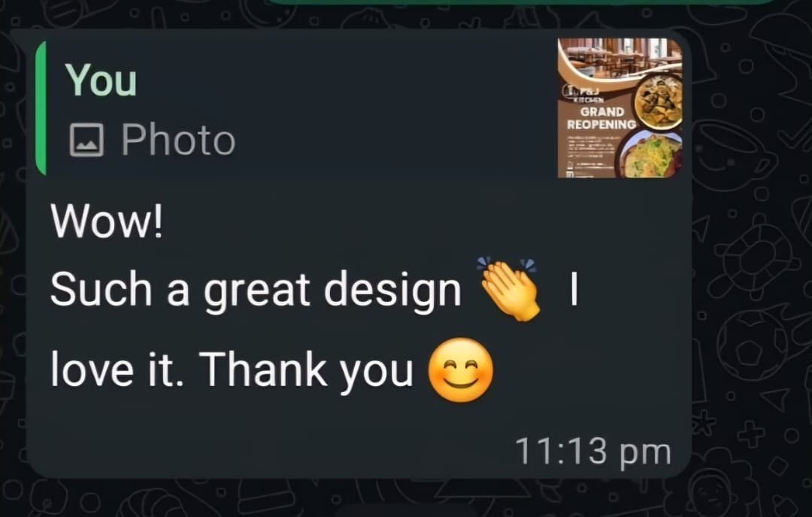Image resolution: width=812 pixels, height=517 pixels.
Task: Click the restaurant interior photo in thumbnail
Action: click(x=620, y=57)
